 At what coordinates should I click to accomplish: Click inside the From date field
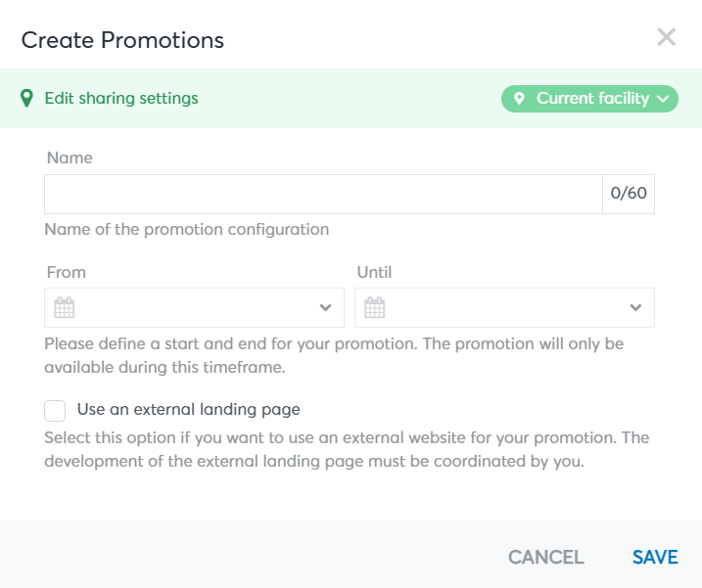coord(194,307)
